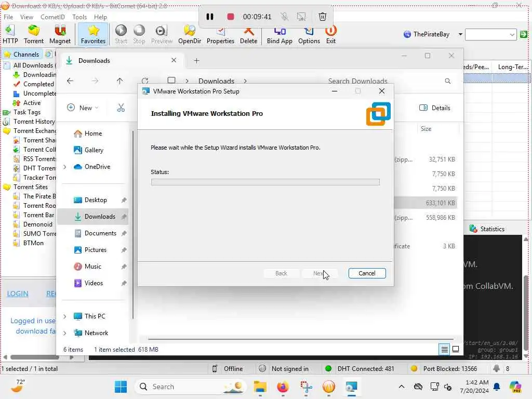
Task: Open the Tools menu in BitComet
Action: (x=79, y=17)
